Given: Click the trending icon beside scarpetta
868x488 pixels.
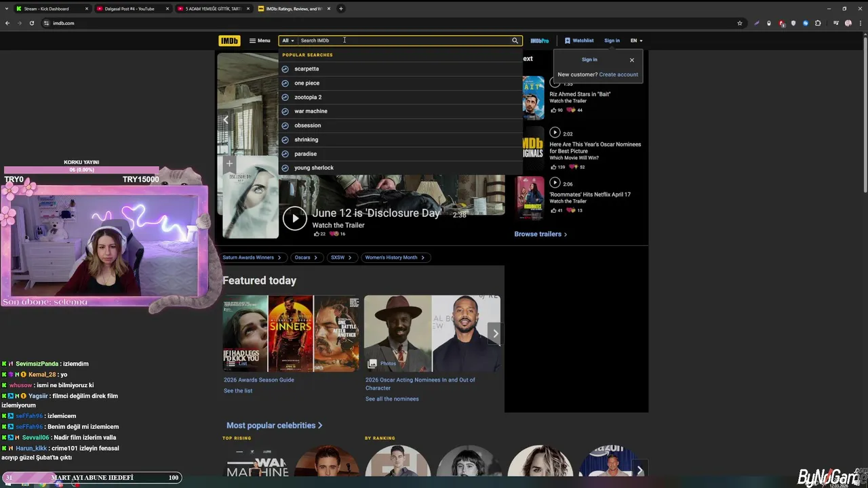Looking at the screenshot, I should 285,68.
